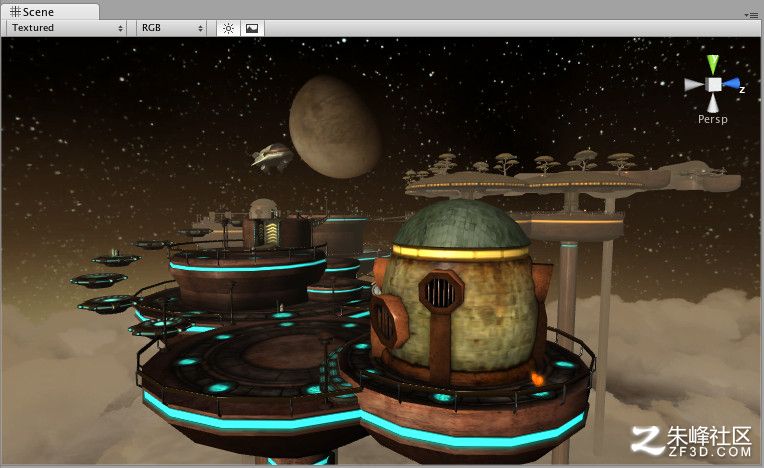The image size is (764, 468).
Task: Open the Textured draw mode dropdown
Action: click(x=67, y=28)
